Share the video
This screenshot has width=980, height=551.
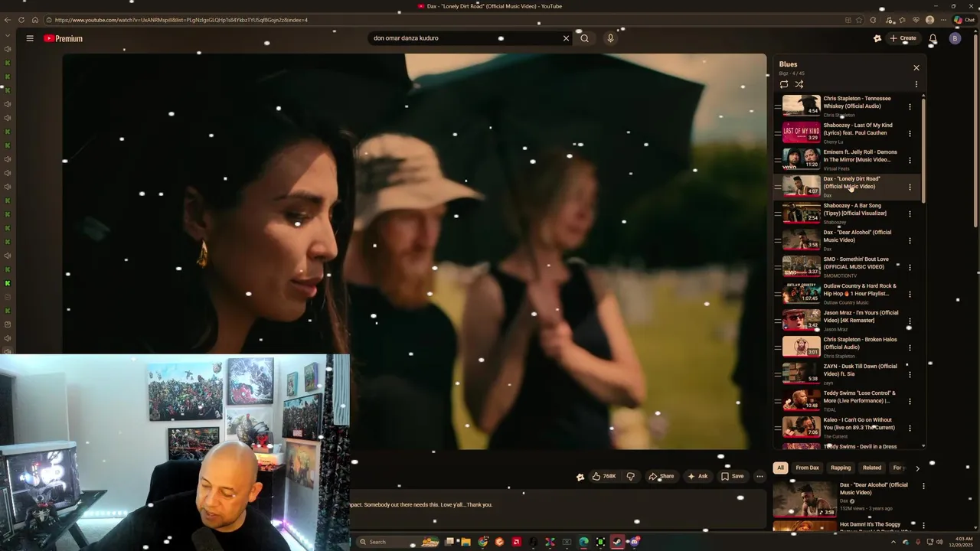pyautogui.click(x=661, y=476)
